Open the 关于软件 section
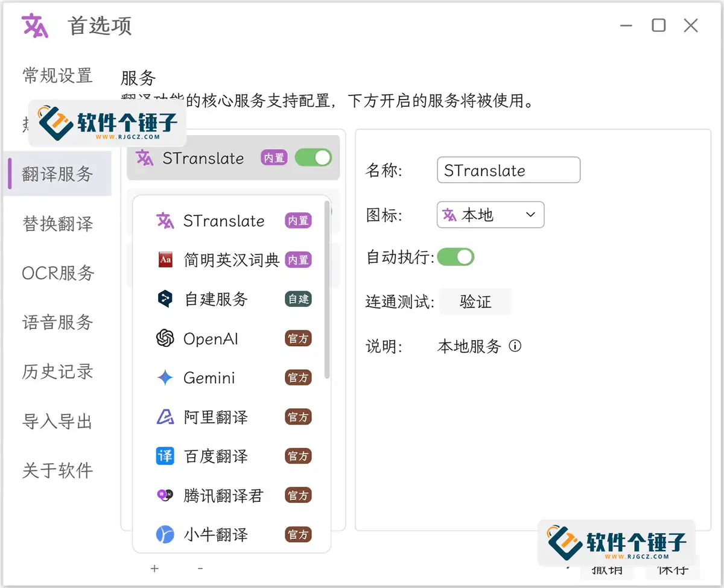Screen dimensions: 724x588 coord(57,470)
